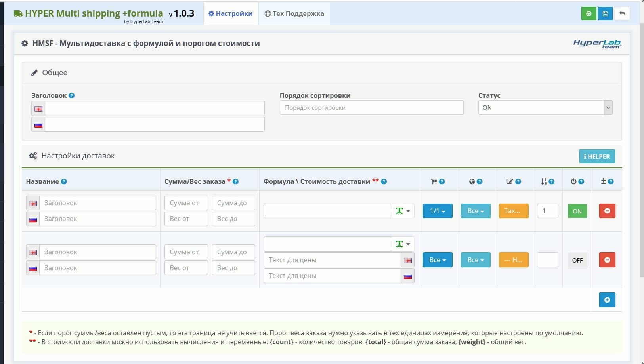Click the help icon beside Название column

64,181
